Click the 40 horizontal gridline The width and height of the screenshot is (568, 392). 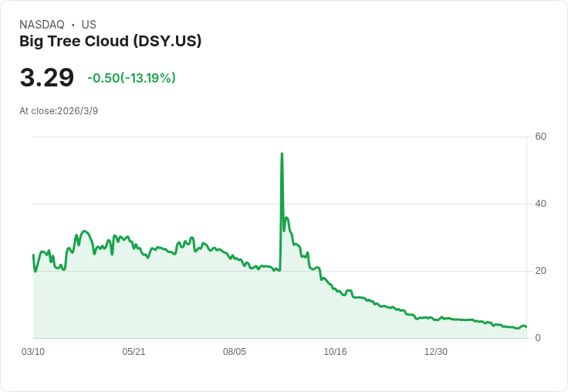280,204
